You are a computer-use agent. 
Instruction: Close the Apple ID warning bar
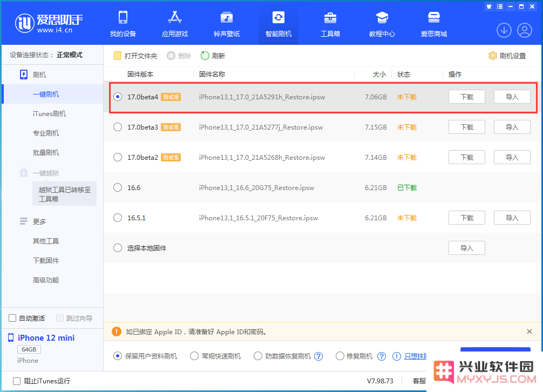[x=529, y=332]
